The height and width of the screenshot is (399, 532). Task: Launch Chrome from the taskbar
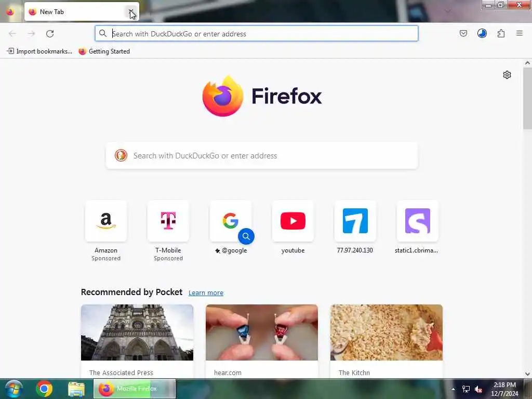click(x=44, y=389)
